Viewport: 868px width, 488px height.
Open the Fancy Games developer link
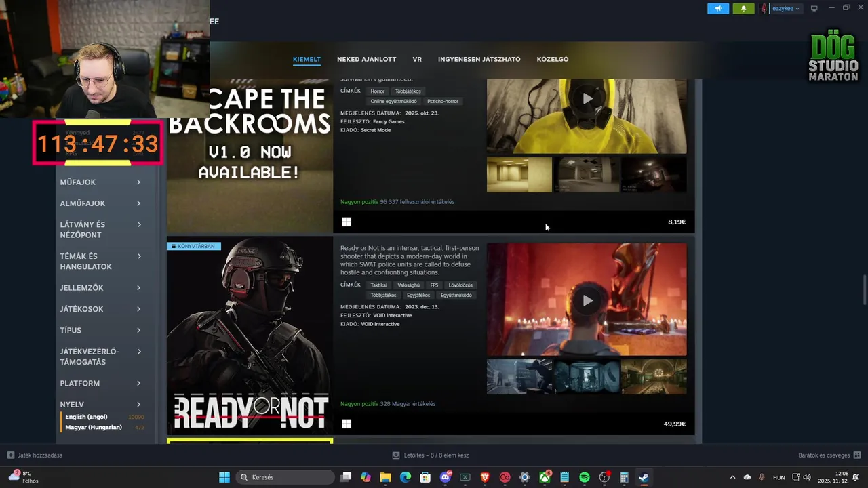click(x=389, y=122)
